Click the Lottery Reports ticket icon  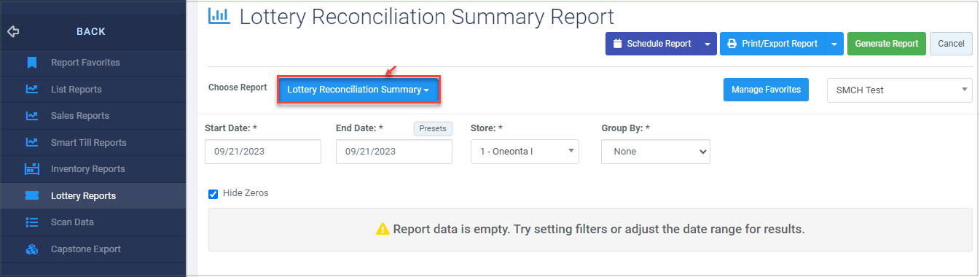tap(31, 196)
